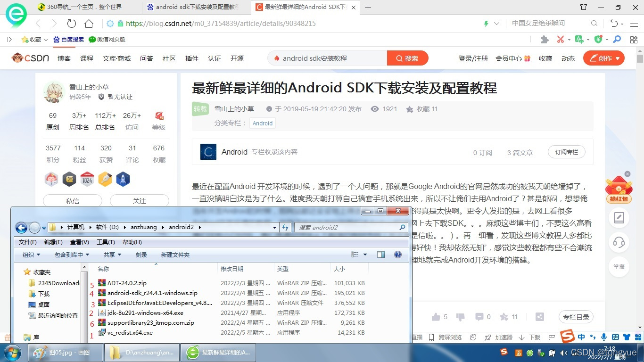Click the Explorer address refresh icon

tap(285, 228)
